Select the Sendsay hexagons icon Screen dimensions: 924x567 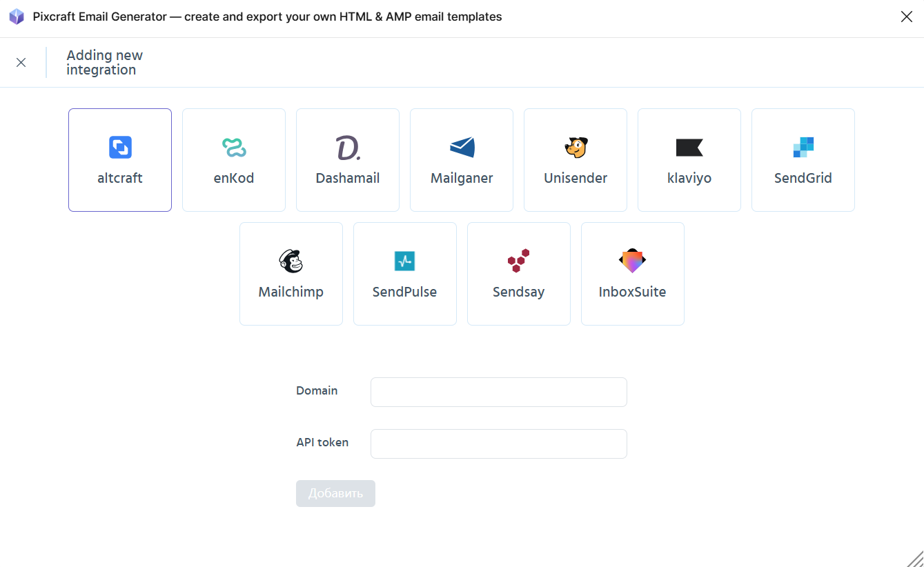(519, 261)
